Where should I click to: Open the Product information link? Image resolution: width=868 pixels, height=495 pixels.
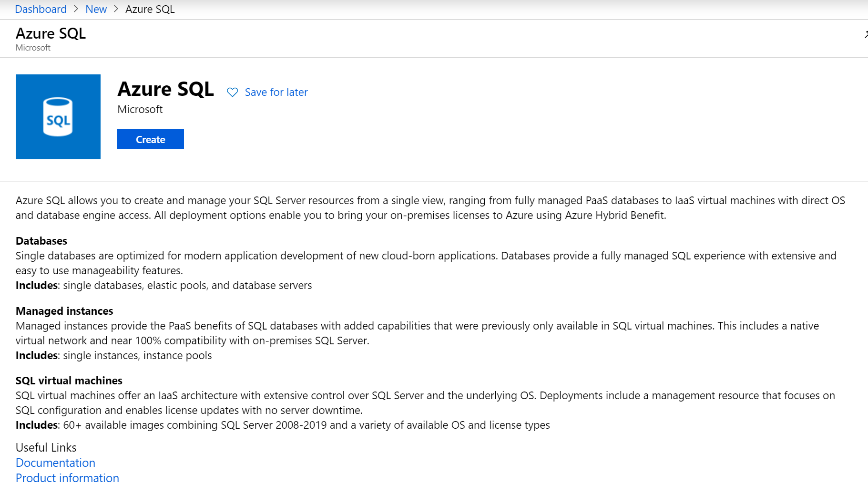pos(67,478)
